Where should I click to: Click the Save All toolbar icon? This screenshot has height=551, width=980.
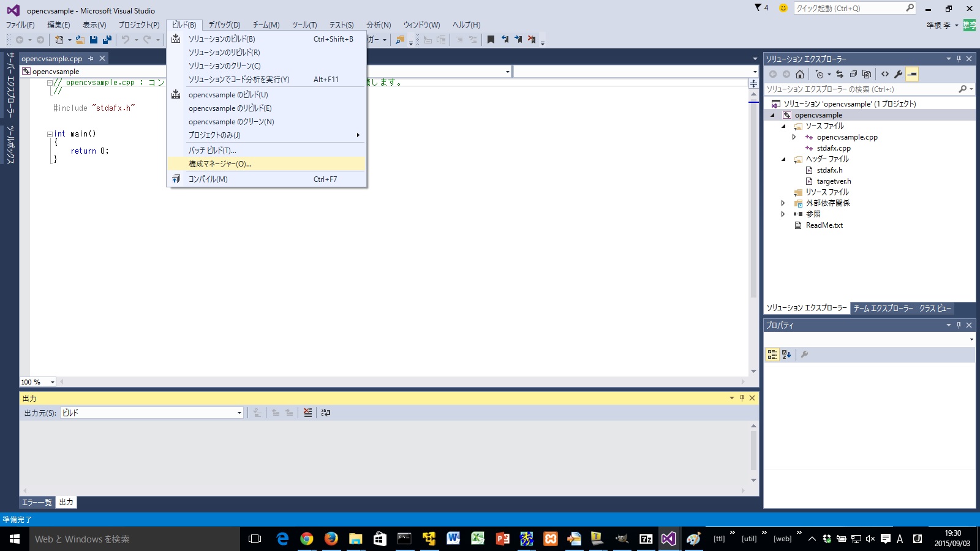tap(107, 40)
